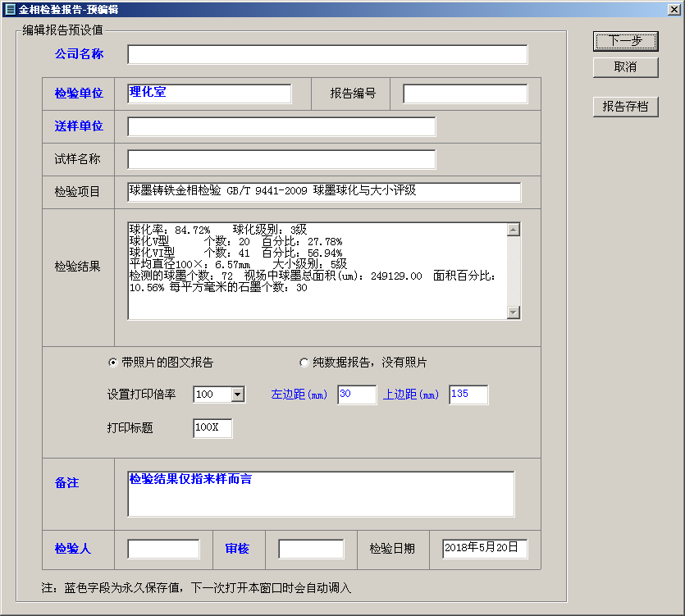Click the 送样单位 text field

(x=281, y=127)
